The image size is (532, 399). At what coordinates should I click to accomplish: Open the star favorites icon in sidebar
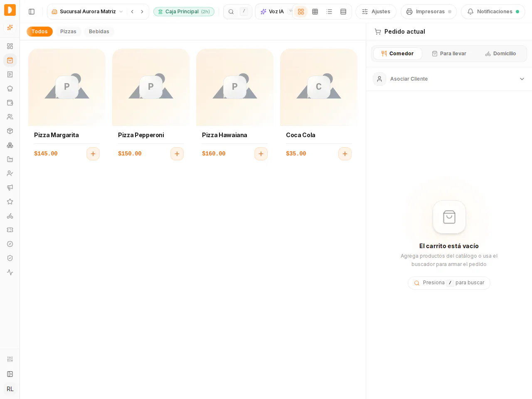(x=10, y=202)
